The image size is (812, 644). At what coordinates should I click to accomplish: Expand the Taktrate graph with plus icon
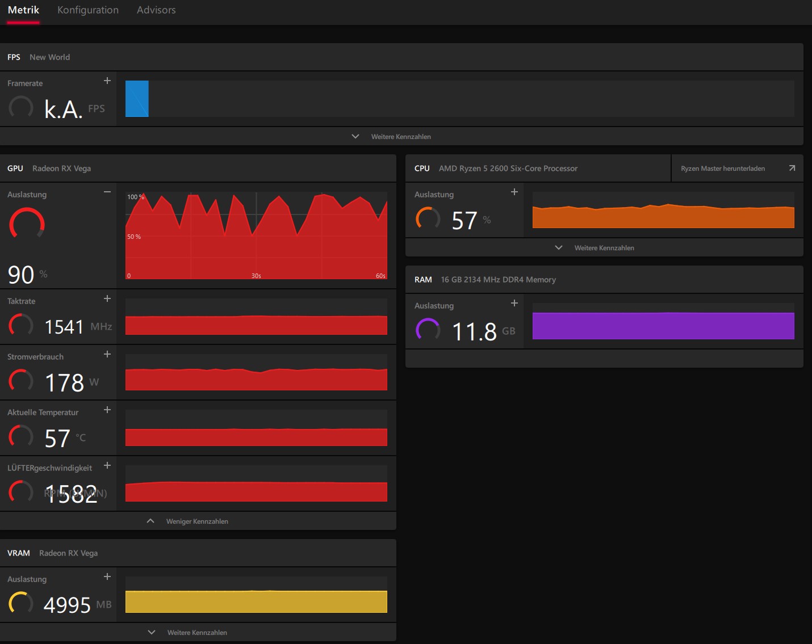(x=107, y=299)
